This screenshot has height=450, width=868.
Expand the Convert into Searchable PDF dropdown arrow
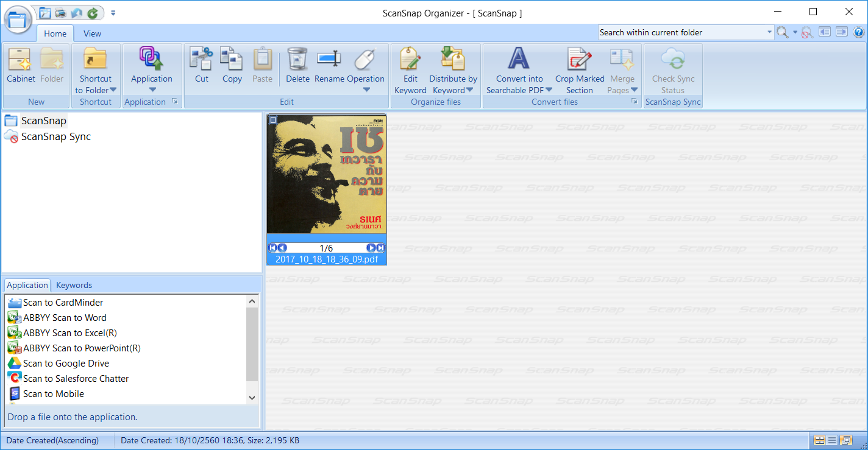pyautogui.click(x=549, y=90)
